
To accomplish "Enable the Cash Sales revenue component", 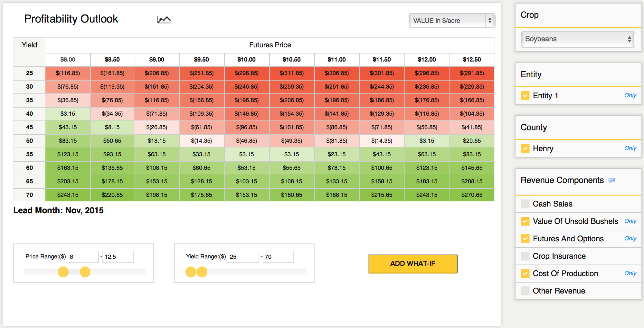I will point(525,204).
